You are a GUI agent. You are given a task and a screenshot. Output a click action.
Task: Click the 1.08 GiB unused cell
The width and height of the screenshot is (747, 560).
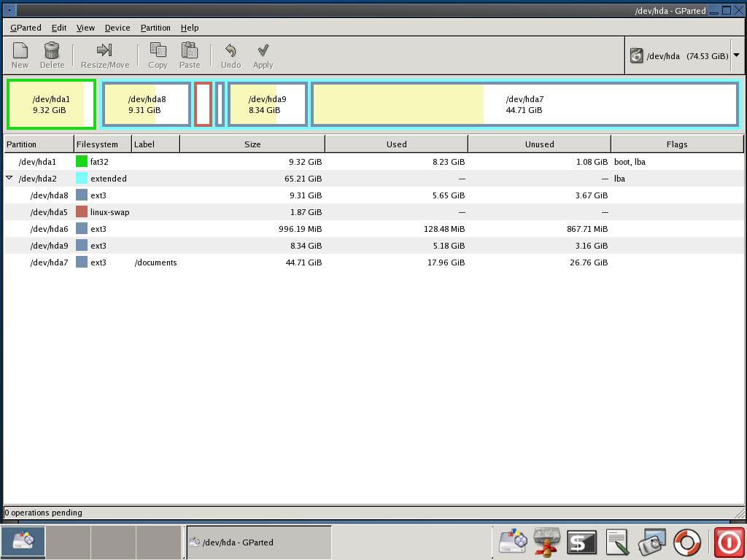click(592, 162)
